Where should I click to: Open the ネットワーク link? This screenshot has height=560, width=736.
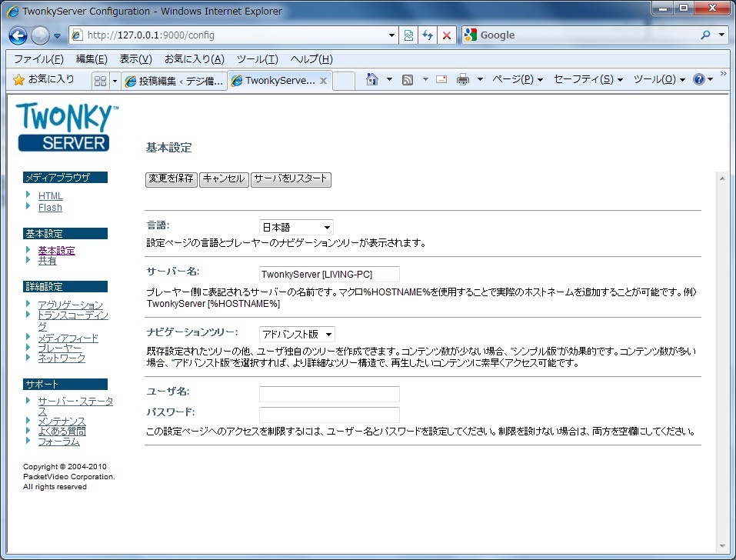click(x=62, y=358)
